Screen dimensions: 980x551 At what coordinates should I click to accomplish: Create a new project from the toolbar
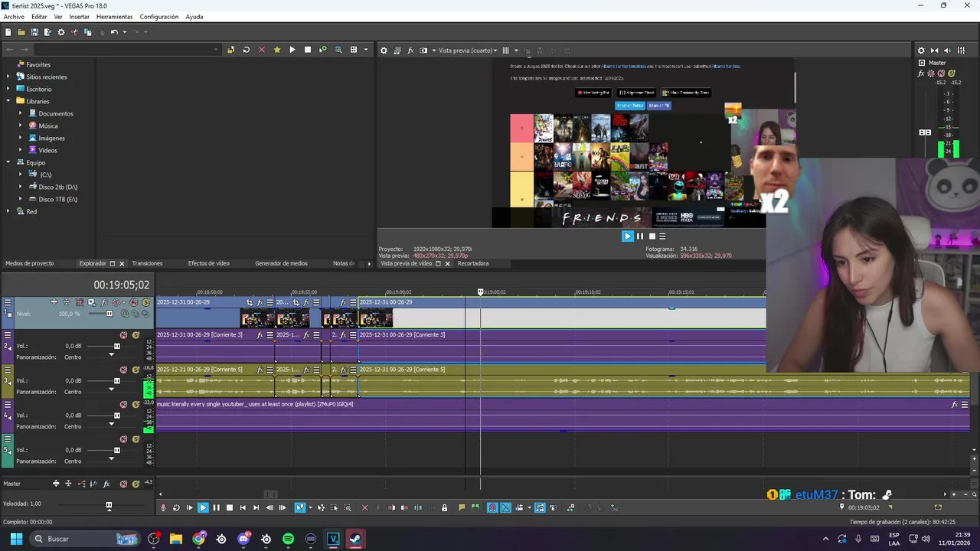(x=8, y=32)
